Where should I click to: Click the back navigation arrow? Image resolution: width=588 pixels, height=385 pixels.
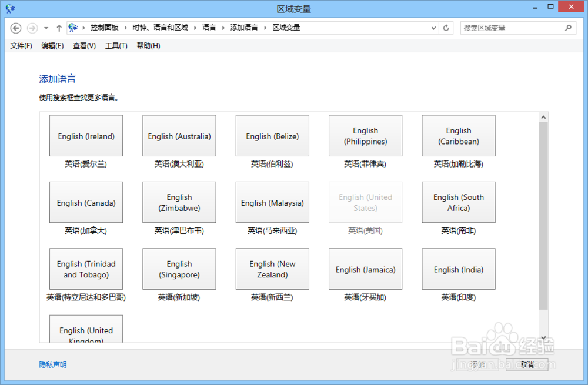(15, 28)
